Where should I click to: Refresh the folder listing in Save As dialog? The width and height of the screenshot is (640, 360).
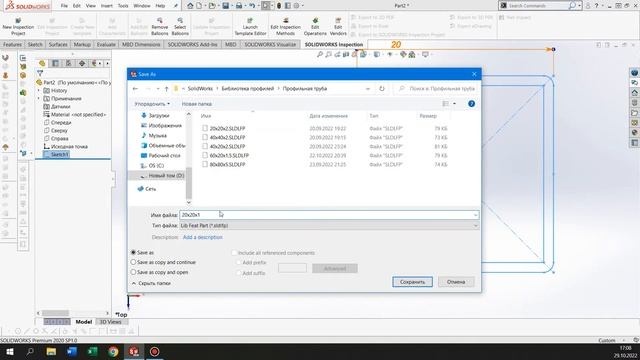382,89
